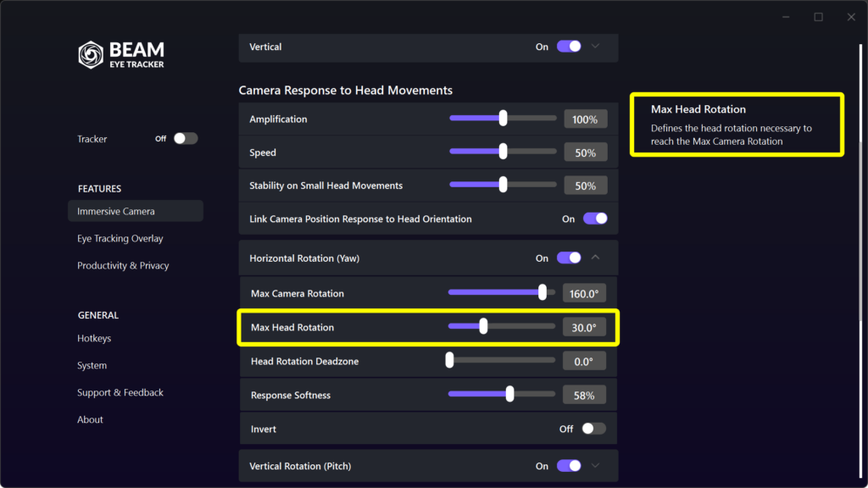Toggle Vertical Rotation (Pitch) switch
The height and width of the screenshot is (488, 868).
click(x=569, y=466)
